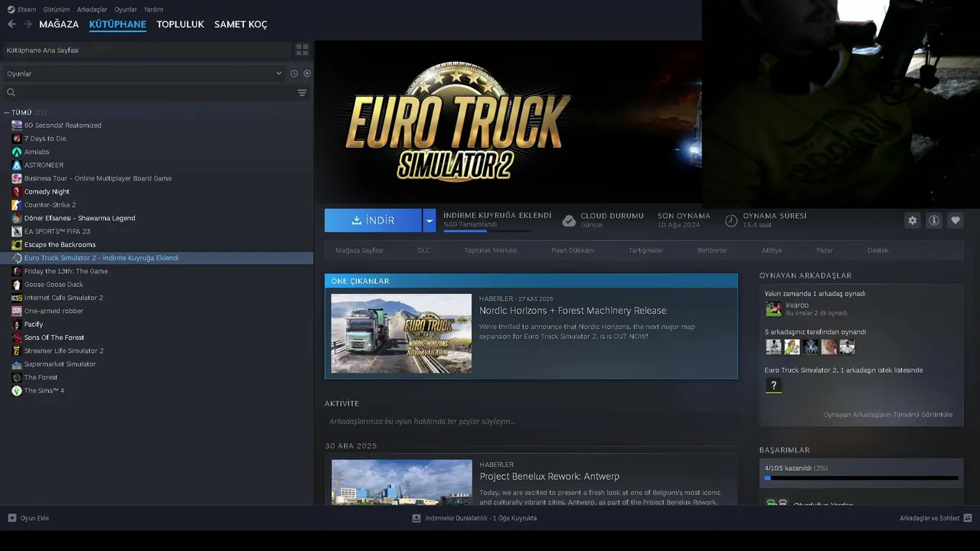
Task: Select Euro Truck Simulator 2 list entry
Action: point(157,258)
